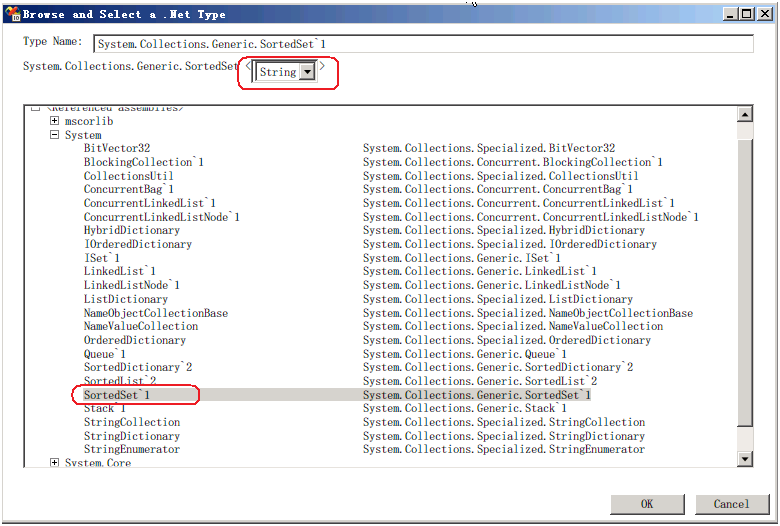
Task: Click System.Collections.Specialized.ListDictionary full name
Action: point(498,299)
